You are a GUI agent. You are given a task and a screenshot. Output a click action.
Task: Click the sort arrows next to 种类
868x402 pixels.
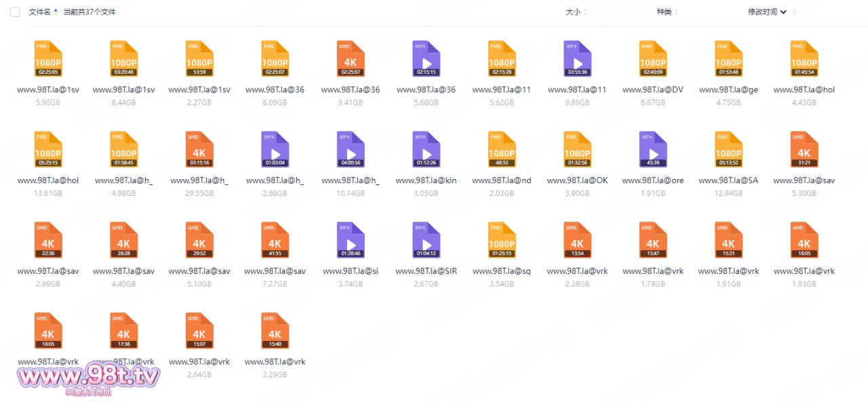click(x=676, y=12)
